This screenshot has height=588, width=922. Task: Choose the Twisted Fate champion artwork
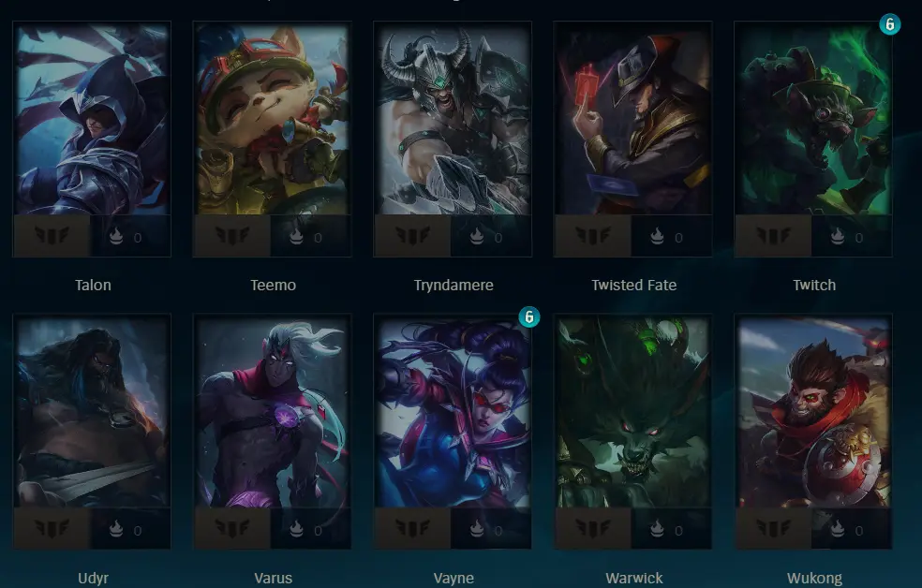(x=633, y=119)
